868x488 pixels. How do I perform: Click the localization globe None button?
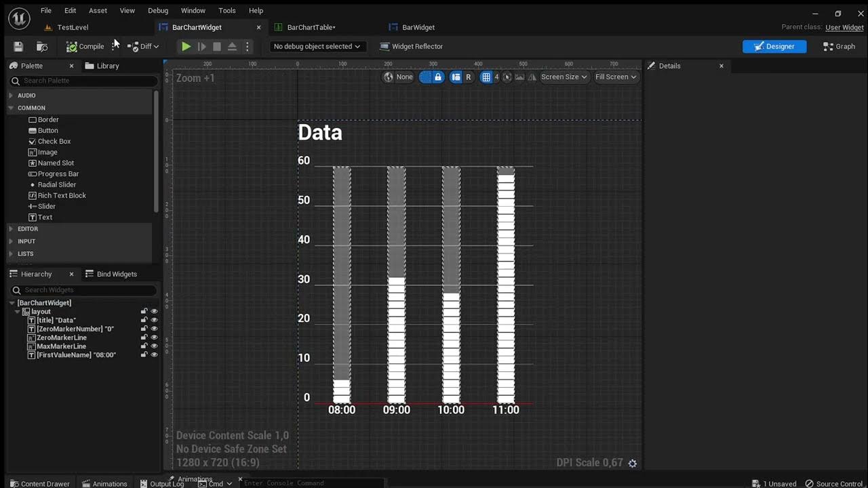(398, 77)
